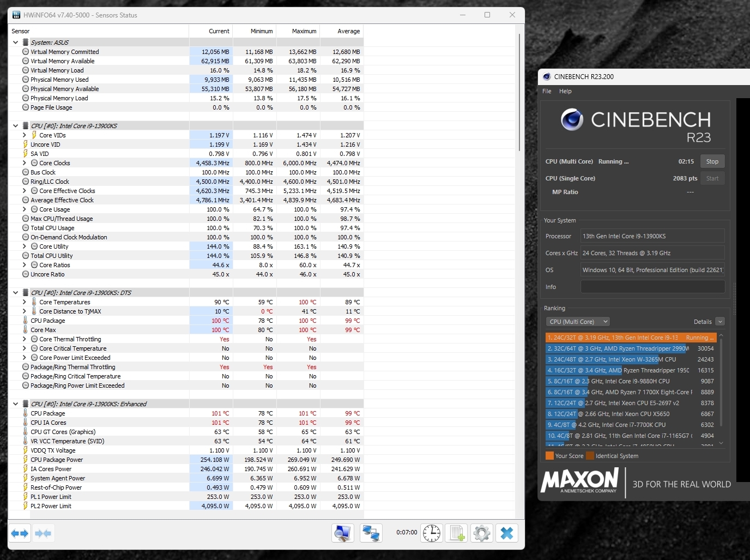Click the Your Score orange swatch
The image size is (750, 560).
549,456
